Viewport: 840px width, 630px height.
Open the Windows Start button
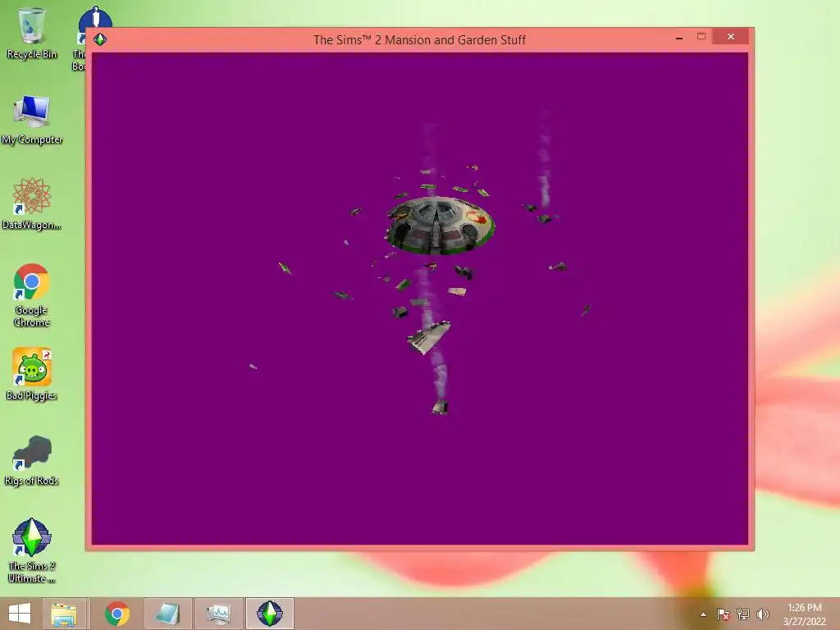point(20,614)
